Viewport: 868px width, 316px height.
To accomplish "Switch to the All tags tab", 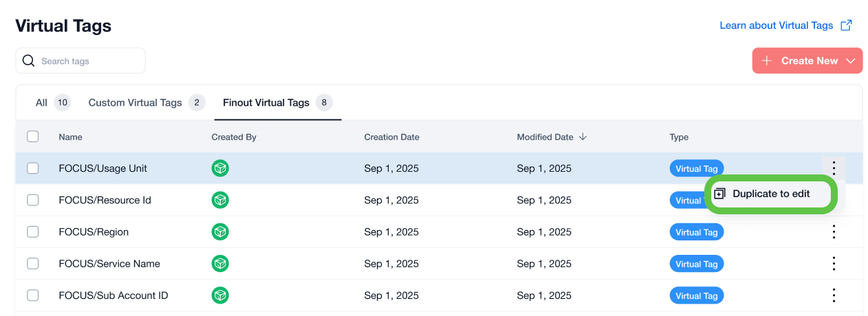I will click(42, 103).
